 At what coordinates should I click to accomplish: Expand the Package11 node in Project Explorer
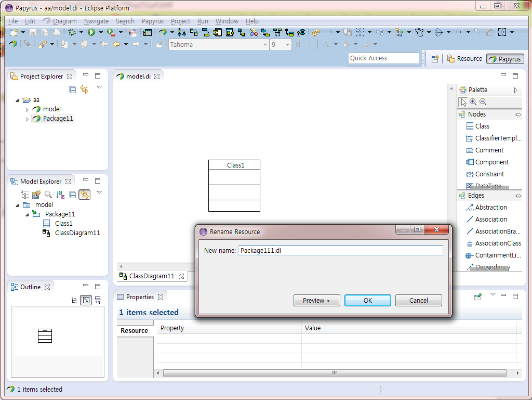[x=27, y=119]
